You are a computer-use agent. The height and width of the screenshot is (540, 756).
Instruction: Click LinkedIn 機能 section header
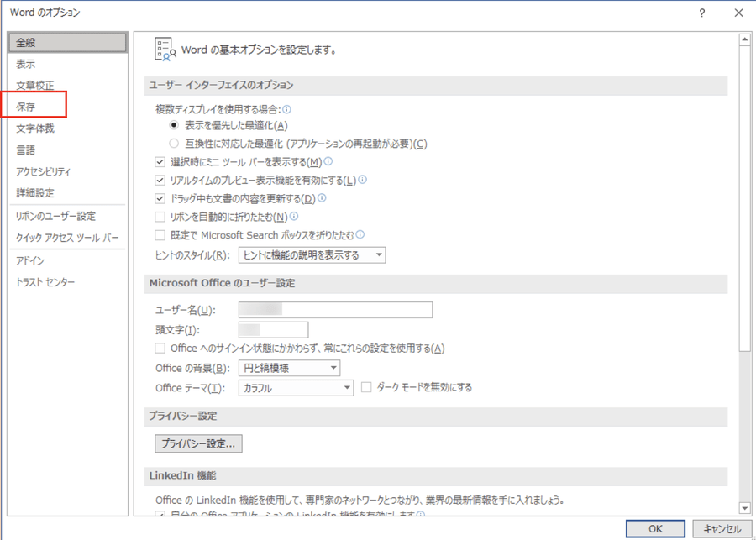point(435,476)
